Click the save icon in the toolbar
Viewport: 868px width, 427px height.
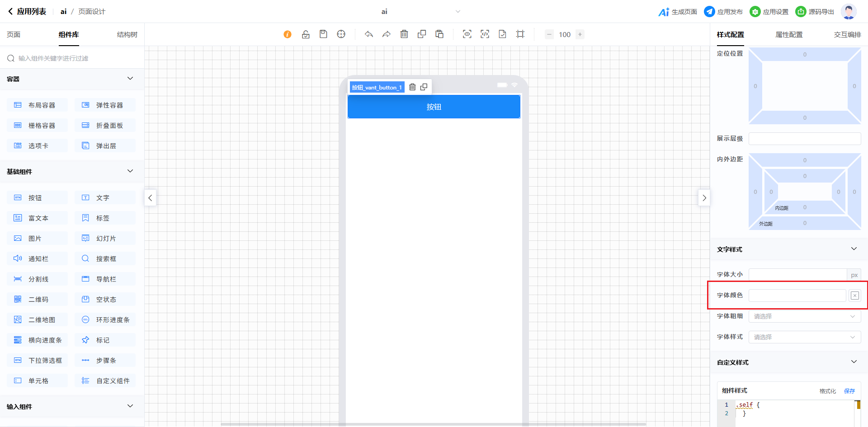click(323, 34)
